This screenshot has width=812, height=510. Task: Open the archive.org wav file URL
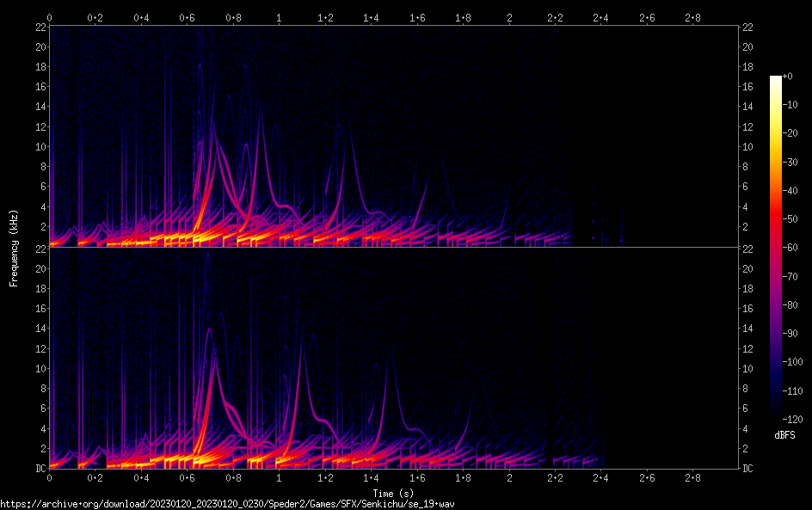click(x=226, y=504)
